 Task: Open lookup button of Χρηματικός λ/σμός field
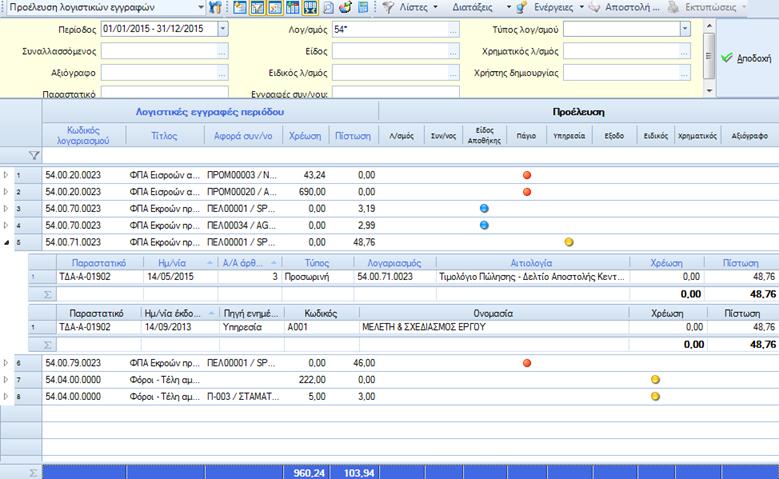tap(685, 51)
